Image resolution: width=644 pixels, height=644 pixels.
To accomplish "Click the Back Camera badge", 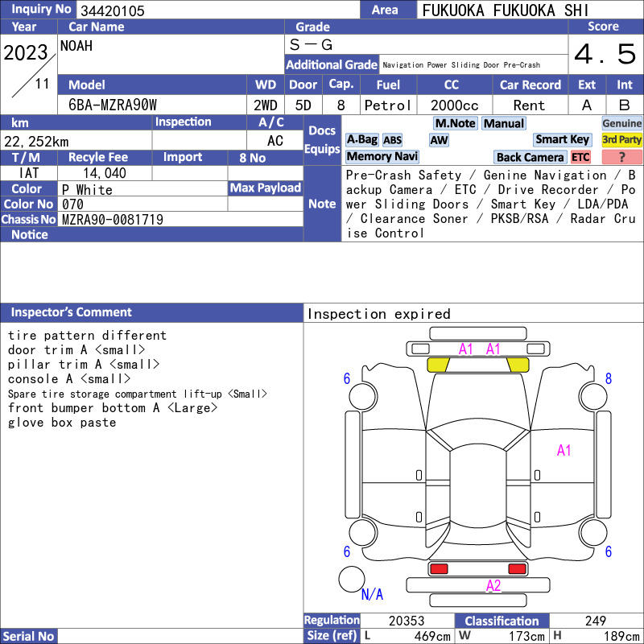I will (530, 157).
